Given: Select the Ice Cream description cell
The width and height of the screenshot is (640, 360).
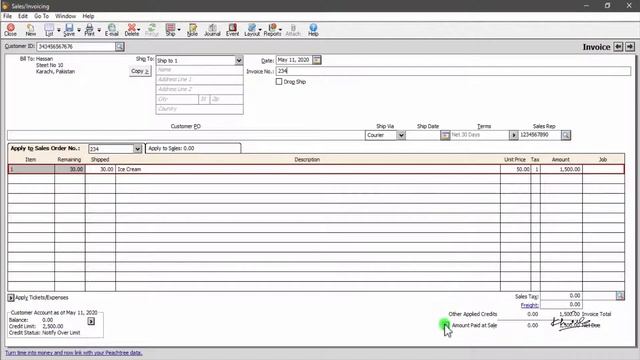Looking at the screenshot, I should pyautogui.click(x=308, y=169).
